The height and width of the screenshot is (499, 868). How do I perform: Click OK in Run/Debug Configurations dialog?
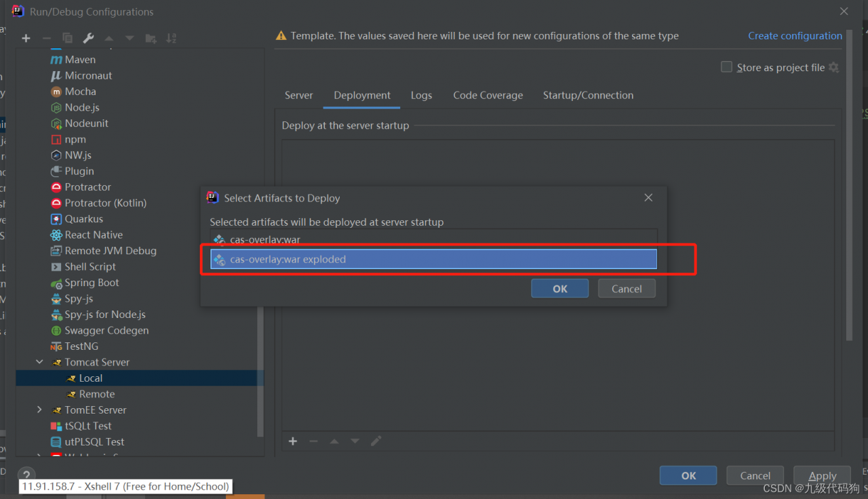tap(688, 475)
